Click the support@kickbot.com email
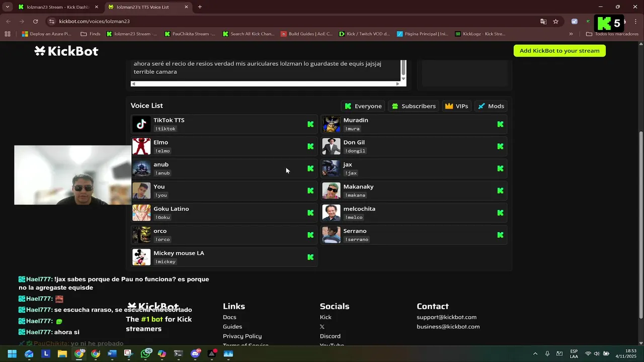The width and height of the screenshot is (644, 362). [446, 317]
